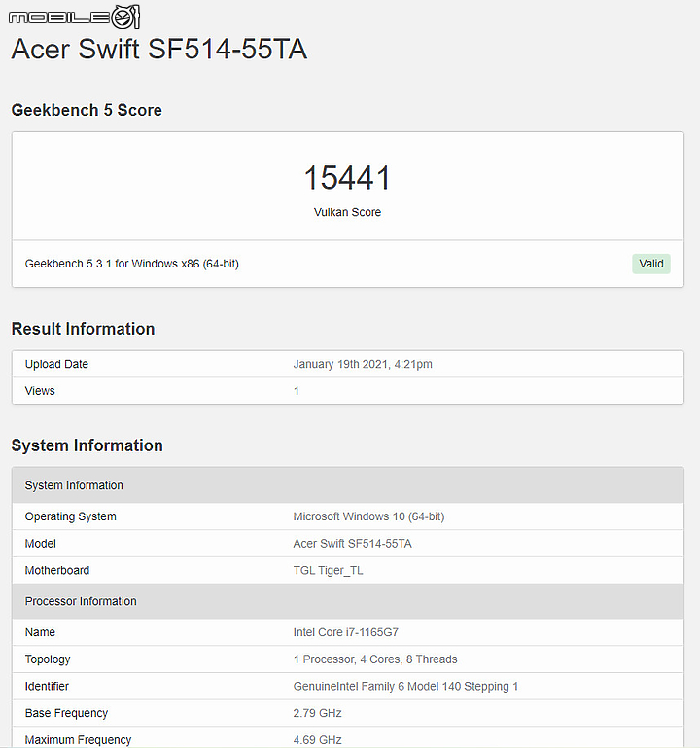Click the Operating System label
The image size is (700, 748).
71,516
